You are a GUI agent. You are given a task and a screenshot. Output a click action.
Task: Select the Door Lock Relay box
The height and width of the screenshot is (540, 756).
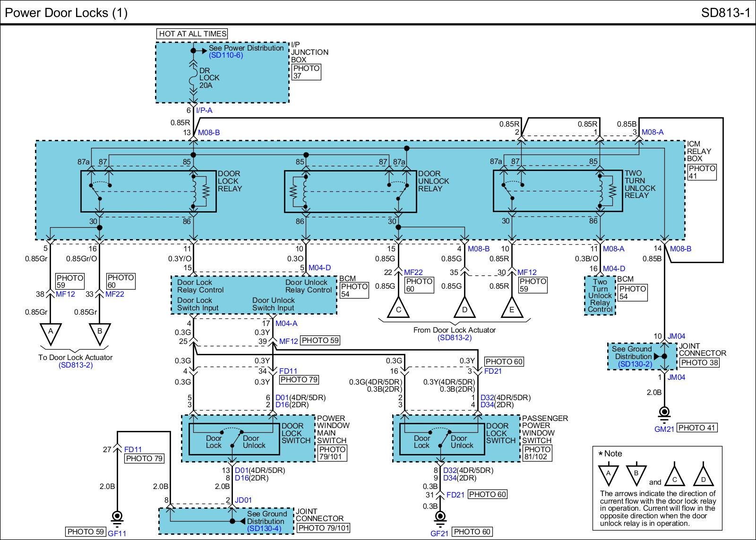click(148, 191)
